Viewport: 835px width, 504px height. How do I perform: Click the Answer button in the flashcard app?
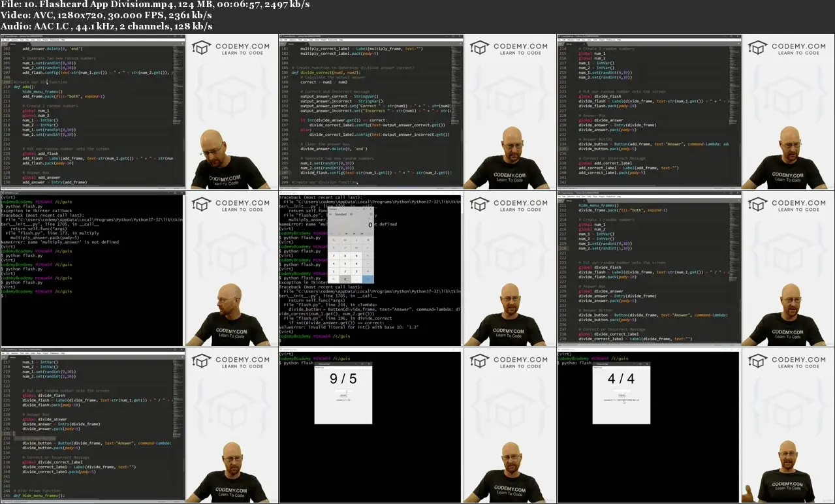pos(344,395)
